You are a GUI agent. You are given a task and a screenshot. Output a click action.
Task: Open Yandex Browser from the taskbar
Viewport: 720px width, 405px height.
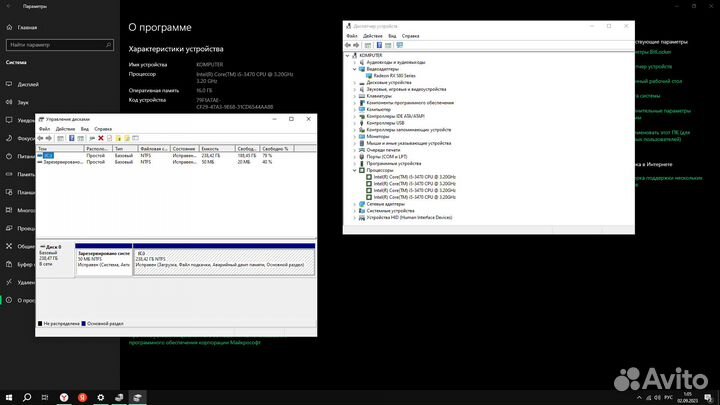click(x=64, y=398)
